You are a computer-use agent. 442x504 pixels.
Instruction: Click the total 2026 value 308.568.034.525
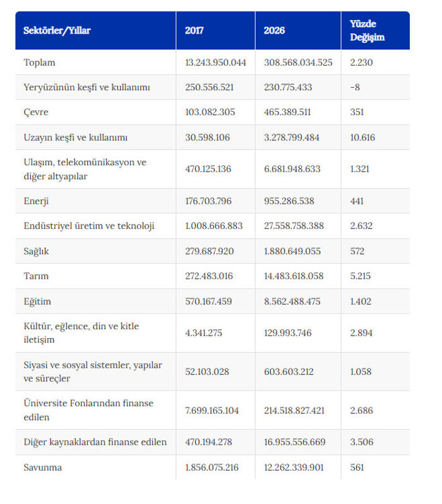pos(298,62)
